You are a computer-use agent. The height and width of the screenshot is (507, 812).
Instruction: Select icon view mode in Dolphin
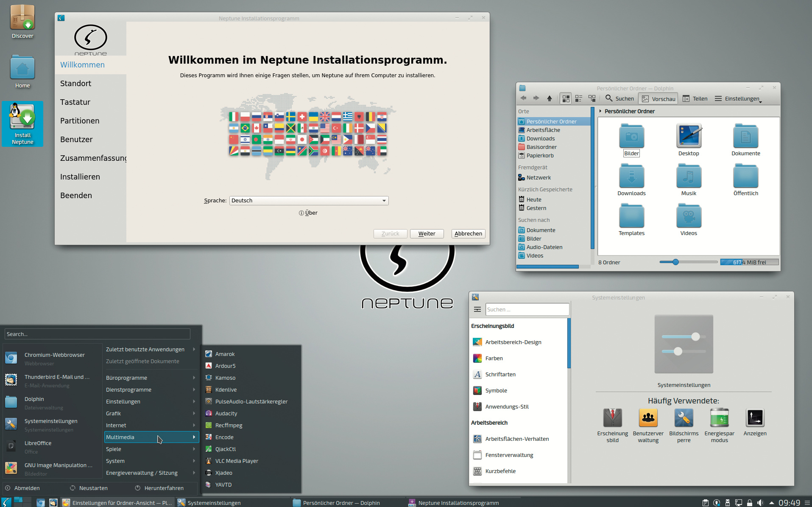click(x=566, y=98)
